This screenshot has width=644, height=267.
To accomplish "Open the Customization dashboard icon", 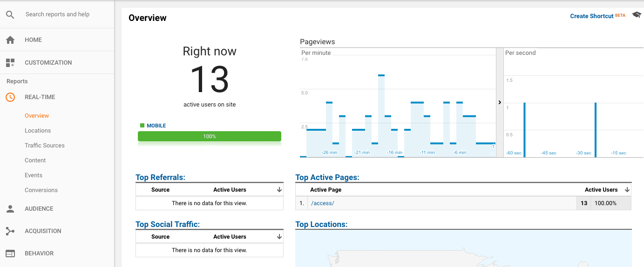I will pyautogui.click(x=10, y=63).
